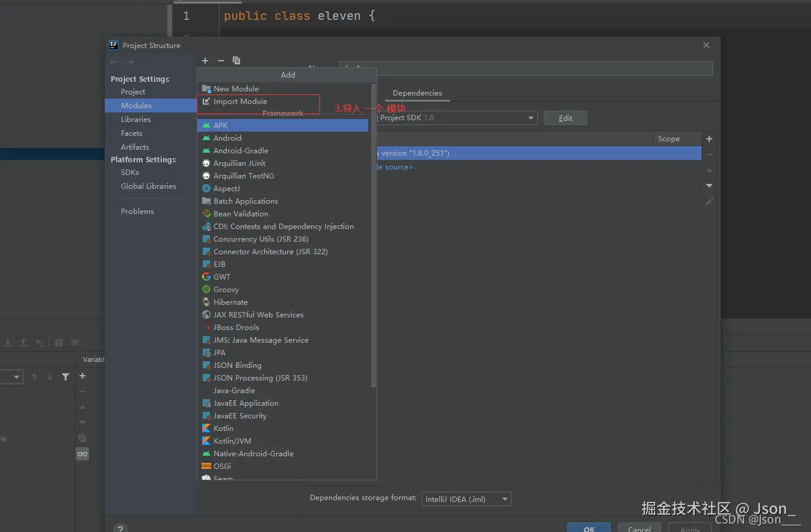The height and width of the screenshot is (532, 811).
Task: Toggle the glasses watches icon in Variables panel
Action: pyautogui.click(x=82, y=454)
